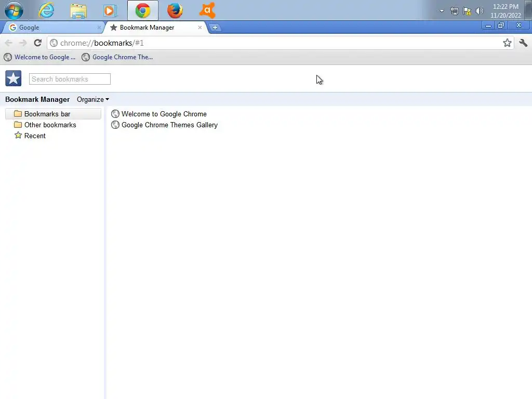The image size is (532, 399).
Task: Select 'Google Chrome Themes Gallery' bookmark entry
Action: [165, 125]
